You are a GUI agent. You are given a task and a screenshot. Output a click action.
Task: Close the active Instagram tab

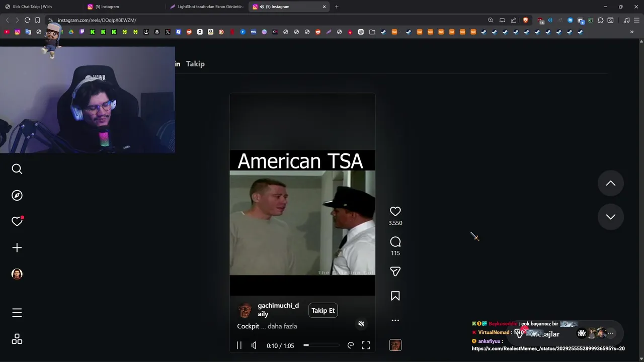click(325, 7)
